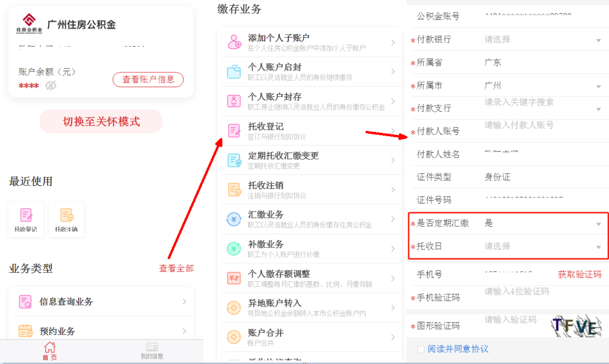Screen dimensions: 609x364
Task: Open the 托收日 dropdown
Action: click(x=543, y=246)
